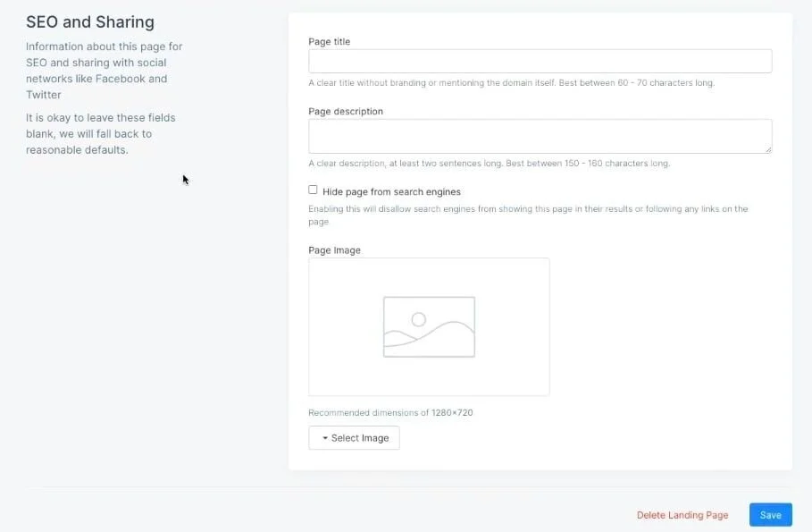Click the 'Page Image' label
The width and height of the screenshot is (812, 532).
tap(334, 250)
